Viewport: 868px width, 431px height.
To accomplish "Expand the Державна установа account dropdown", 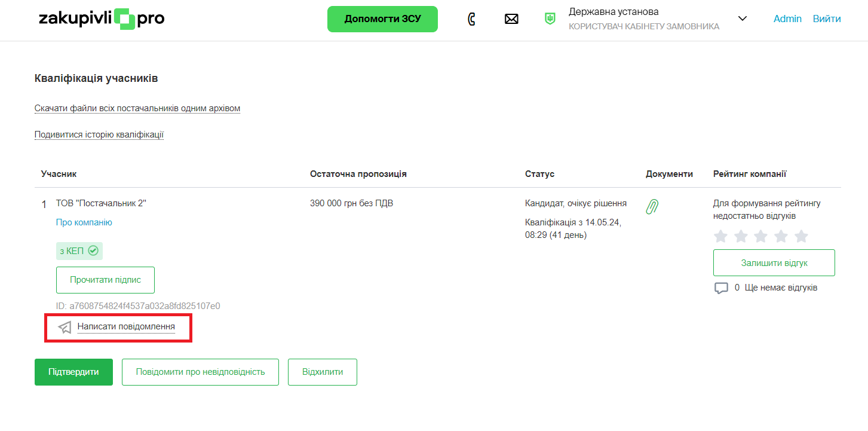I will (743, 19).
